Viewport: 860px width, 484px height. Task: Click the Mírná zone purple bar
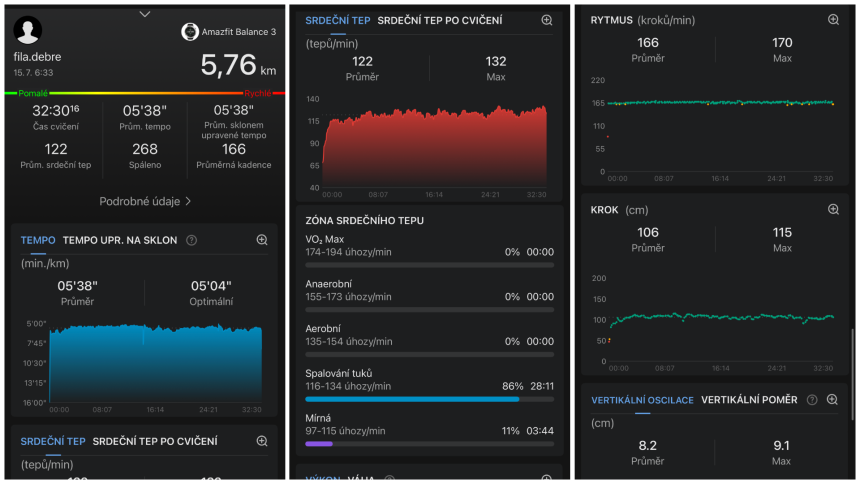(x=319, y=444)
